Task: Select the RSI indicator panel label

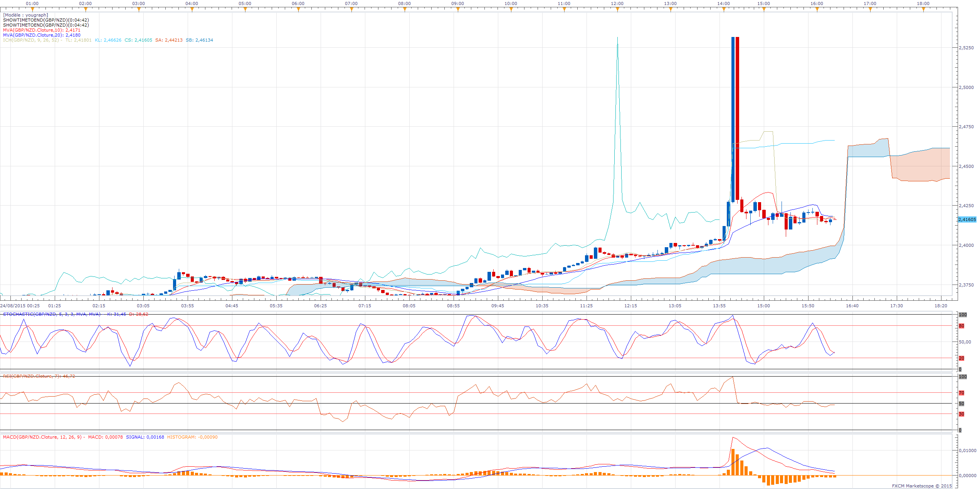Action: [x=39, y=376]
